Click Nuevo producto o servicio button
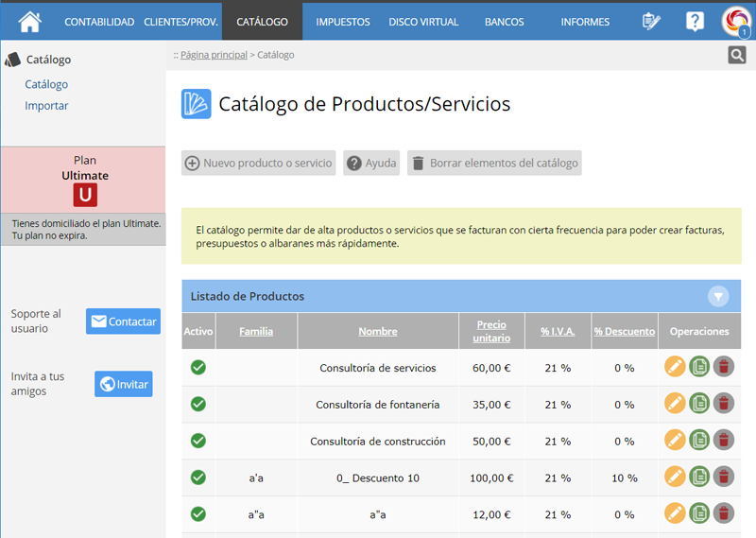Screen dimensions: 756x538 pyautogui.click(x=258, y=163)
